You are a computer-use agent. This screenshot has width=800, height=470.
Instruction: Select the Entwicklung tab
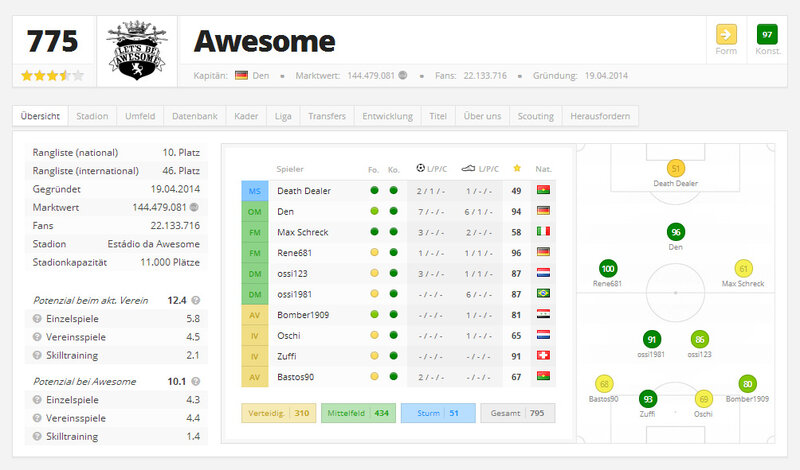[x=388, y=116]
